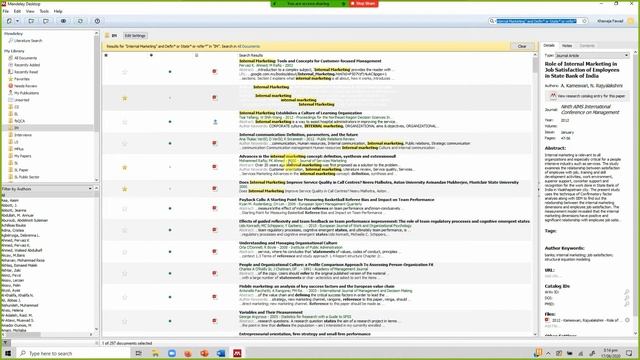This screenshot has width=640, height=360.
Task: Unfavorite the Does Internal Marketing Improve Service Quality row
Action: [124, 189]
